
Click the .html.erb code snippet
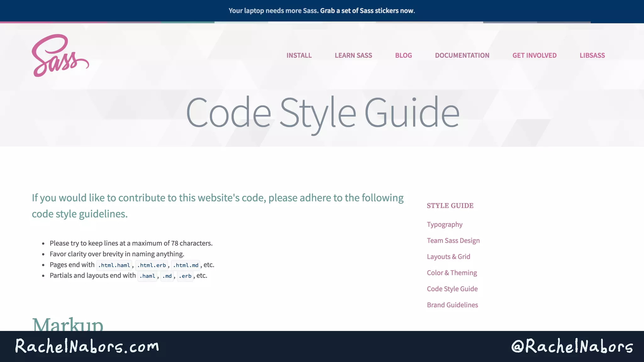pyautogui.click(x=152, y=265)
